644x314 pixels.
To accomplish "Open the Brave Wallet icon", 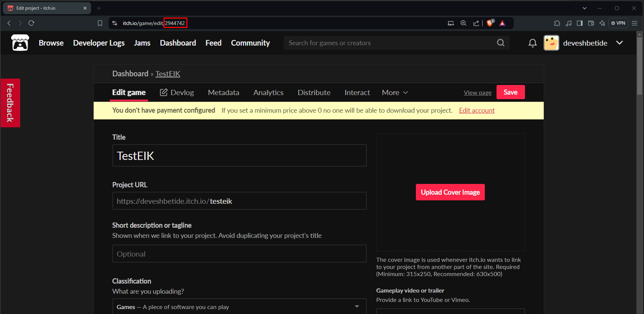I will pyautogui.click(x=591, y=23).
